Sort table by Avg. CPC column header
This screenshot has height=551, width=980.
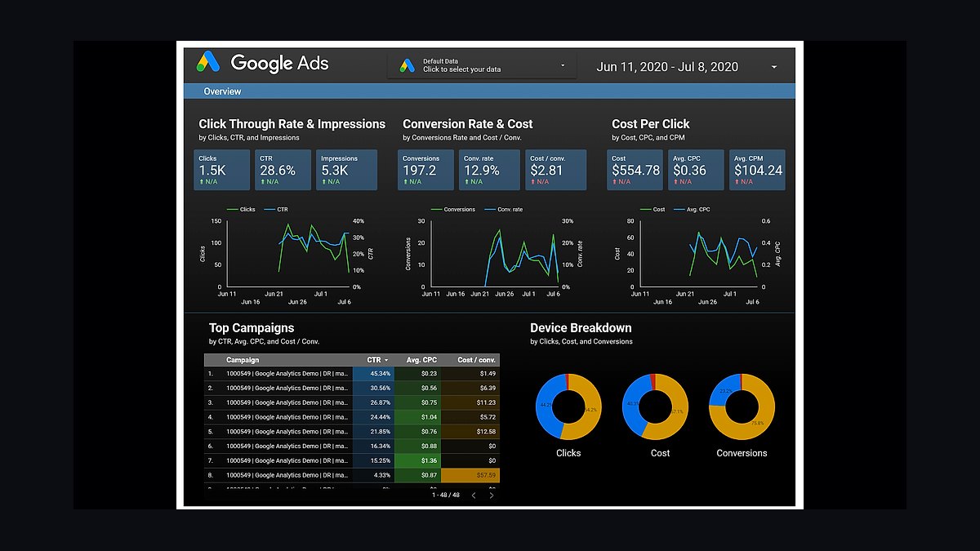coord(421,360)
